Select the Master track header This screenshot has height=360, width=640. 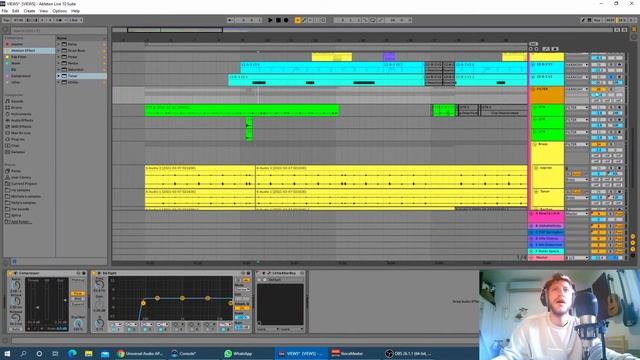pos(547,258)
